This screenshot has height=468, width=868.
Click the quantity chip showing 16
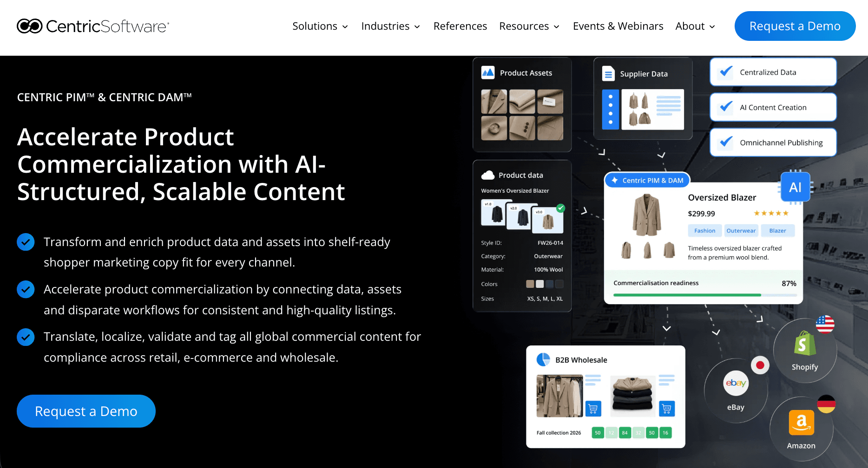[665, 433]
